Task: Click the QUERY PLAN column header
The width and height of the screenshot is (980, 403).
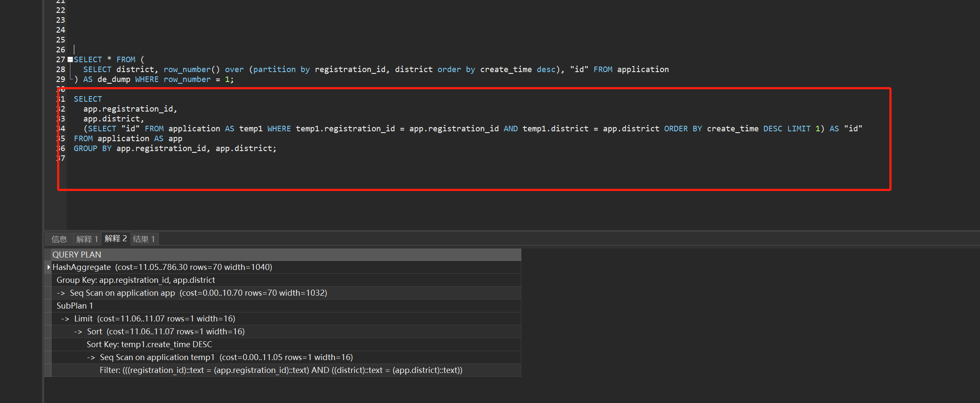Action: point(286,255)
